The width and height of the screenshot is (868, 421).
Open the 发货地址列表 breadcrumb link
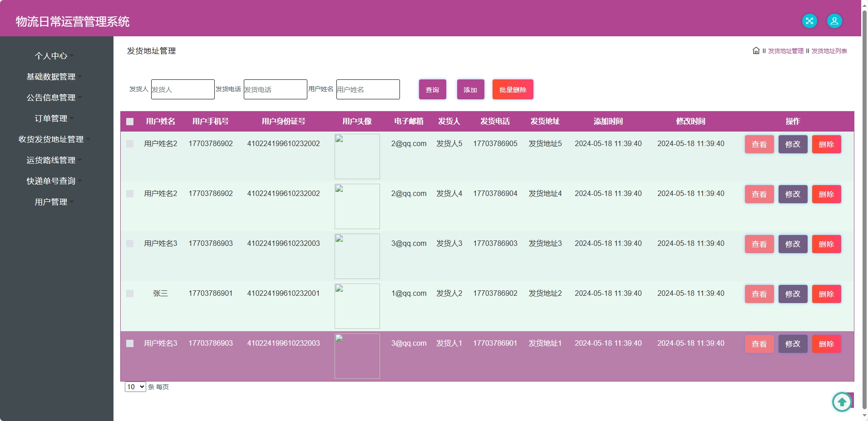coord(829,51)
